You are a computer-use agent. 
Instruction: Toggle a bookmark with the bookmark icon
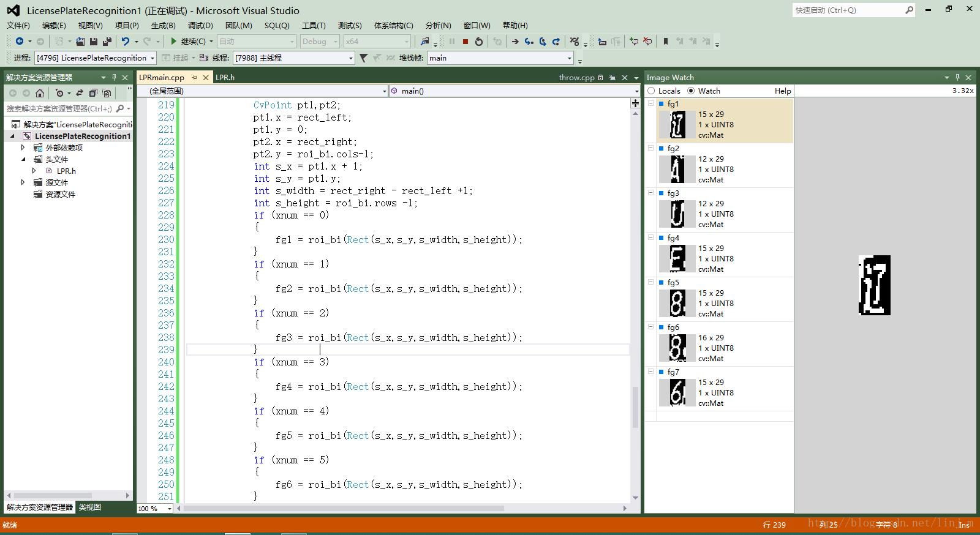(666, 42)
